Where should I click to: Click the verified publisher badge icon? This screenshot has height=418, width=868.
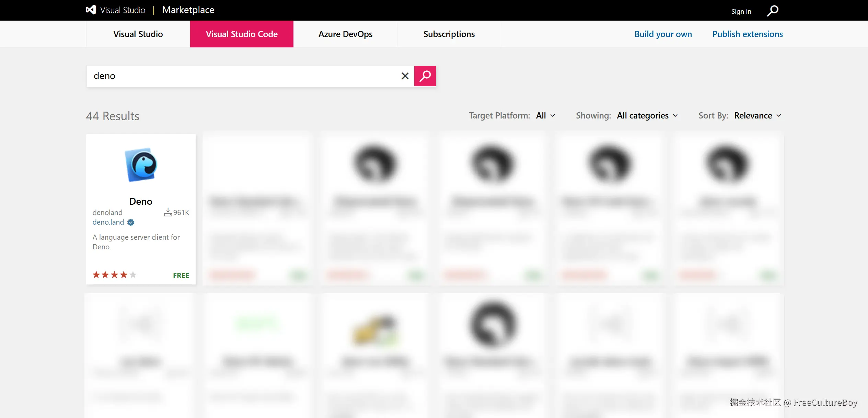(131, 222)
